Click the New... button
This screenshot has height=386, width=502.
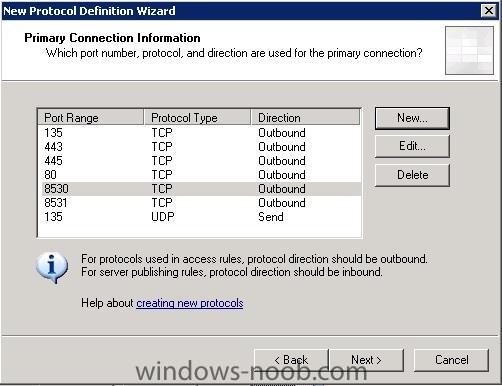[412, 118]
